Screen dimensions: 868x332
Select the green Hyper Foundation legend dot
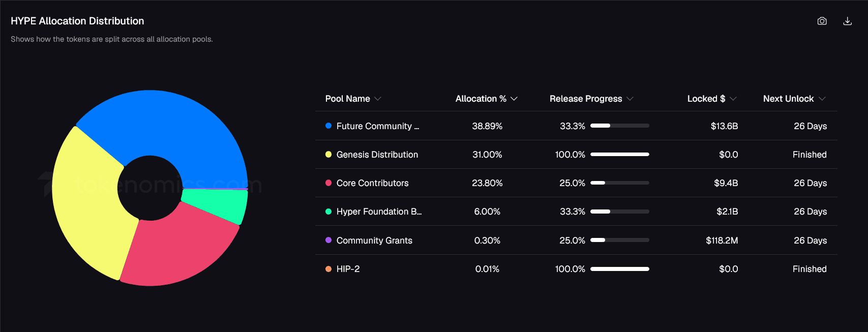click(328, 211)
